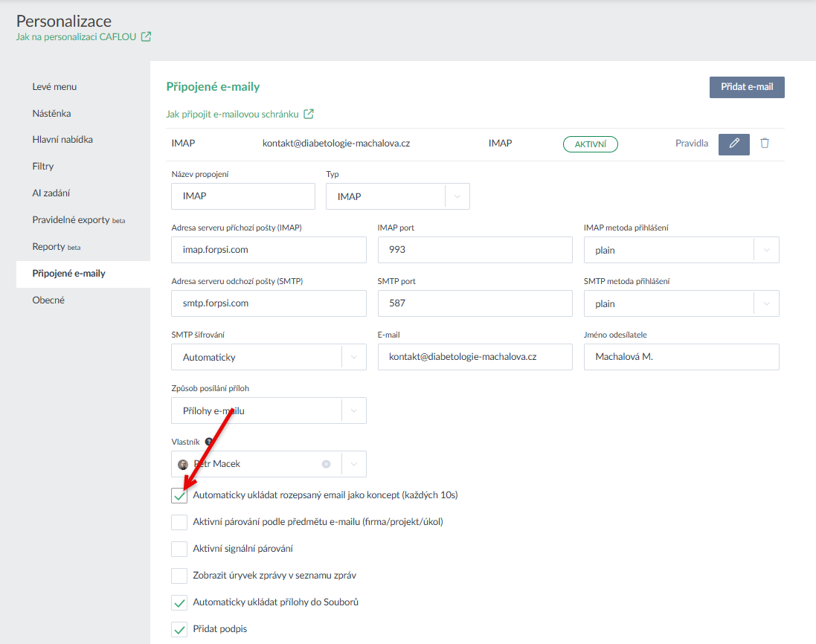The height and width of the screenshot is (644, 816).
Task: Click the clear icon in Vlastník field
Action: tap(326, 464)
